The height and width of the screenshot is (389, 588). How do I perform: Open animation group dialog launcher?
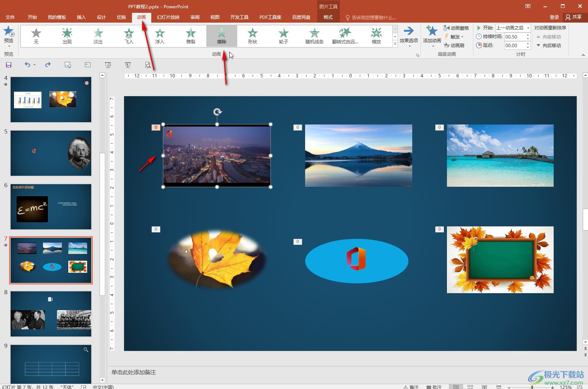[418, 55]
